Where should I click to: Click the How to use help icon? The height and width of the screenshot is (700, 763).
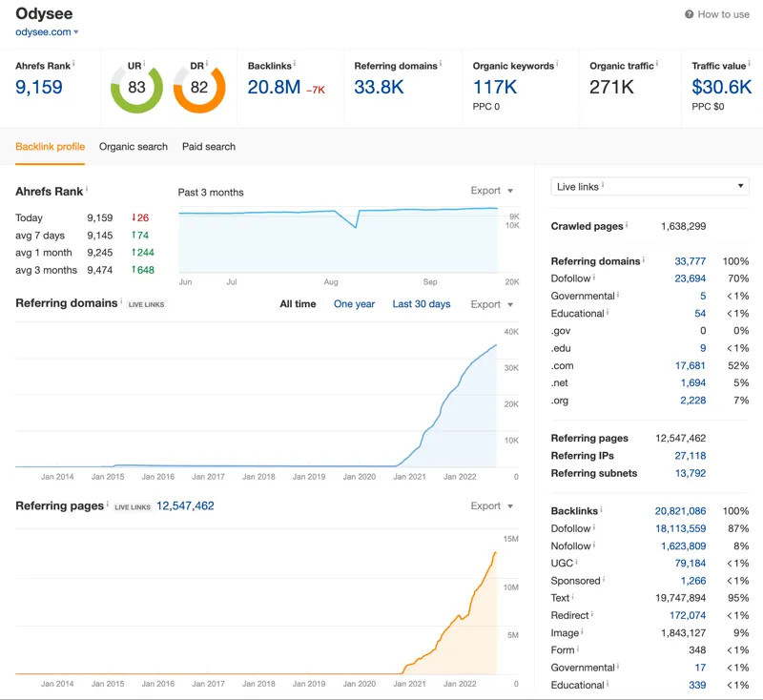tap(689, 14)
